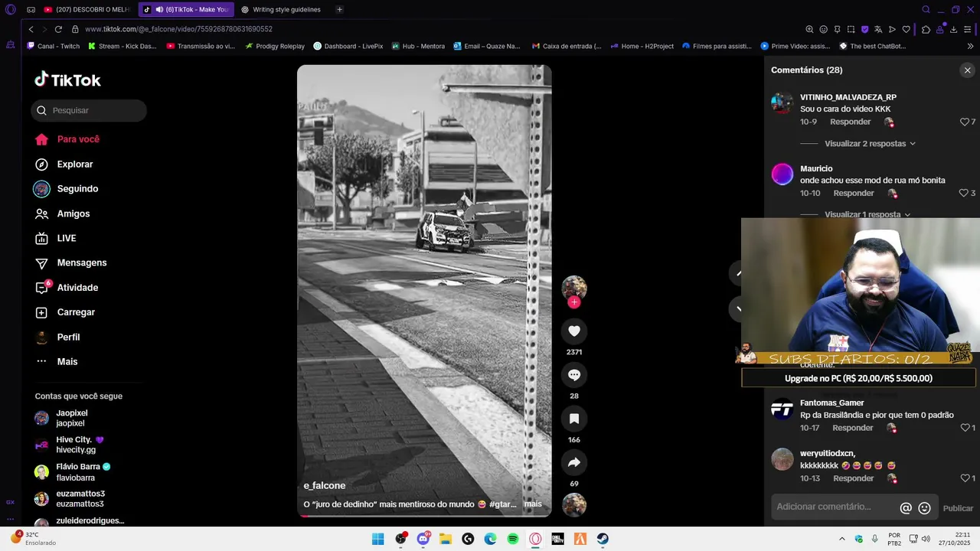The height and width of the screenshot is (551, 980).
Task: Open Discord from the taskbar
Action: tap(423, 539)
